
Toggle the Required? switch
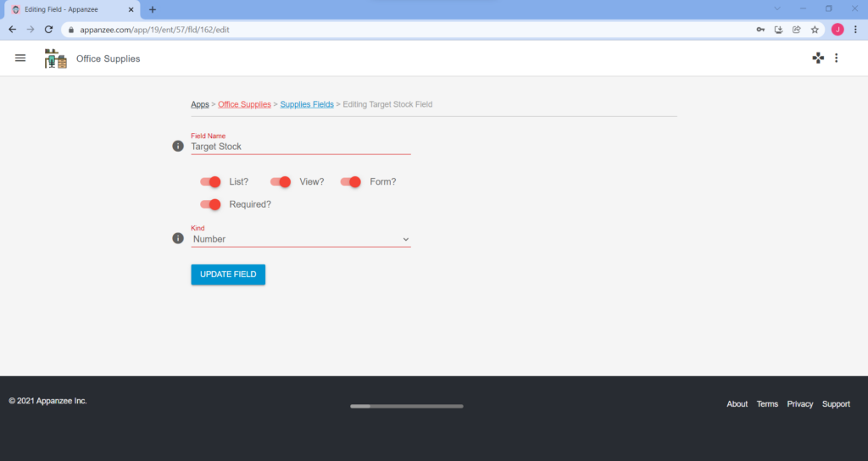210,204
